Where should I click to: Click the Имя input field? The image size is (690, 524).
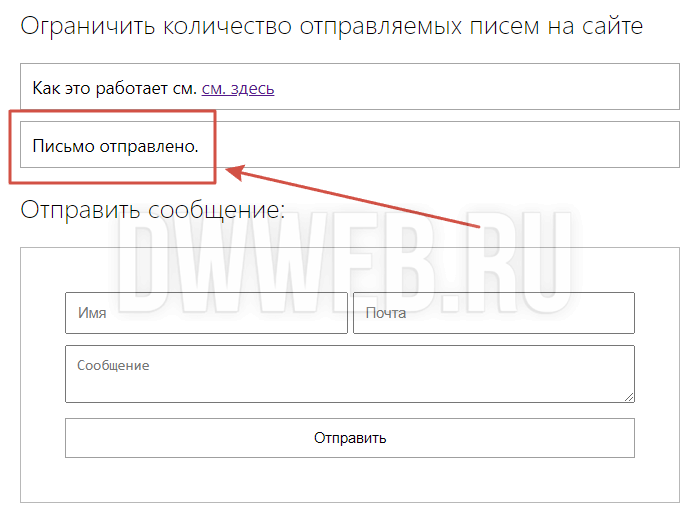pyautogui.click(x=206, y=313)
